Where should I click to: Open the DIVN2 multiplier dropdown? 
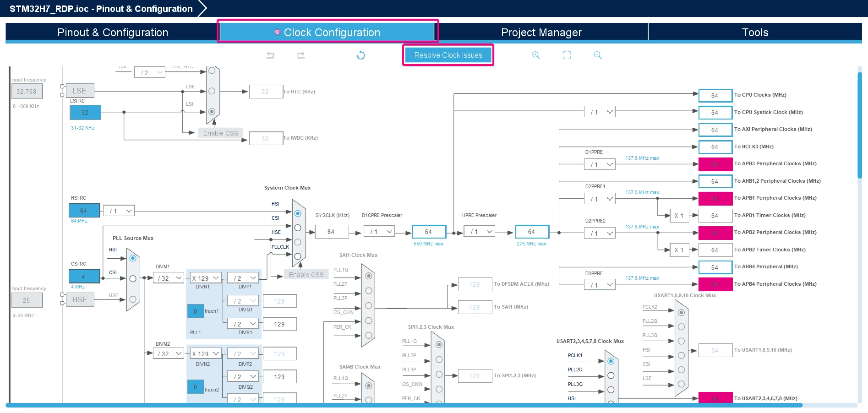(x=206, y=354)
